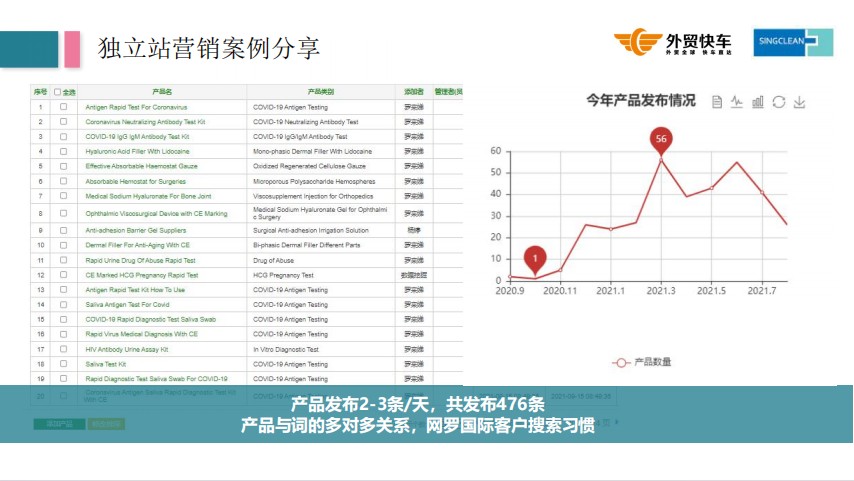Check the Antigen Rapid Test For Coronavirus row

[x=64, y=107]
